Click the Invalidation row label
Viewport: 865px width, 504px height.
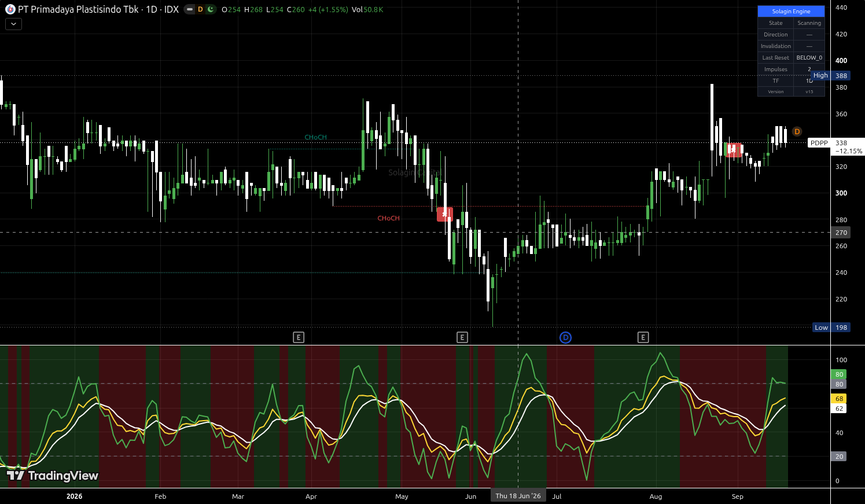tap(776, 46)
